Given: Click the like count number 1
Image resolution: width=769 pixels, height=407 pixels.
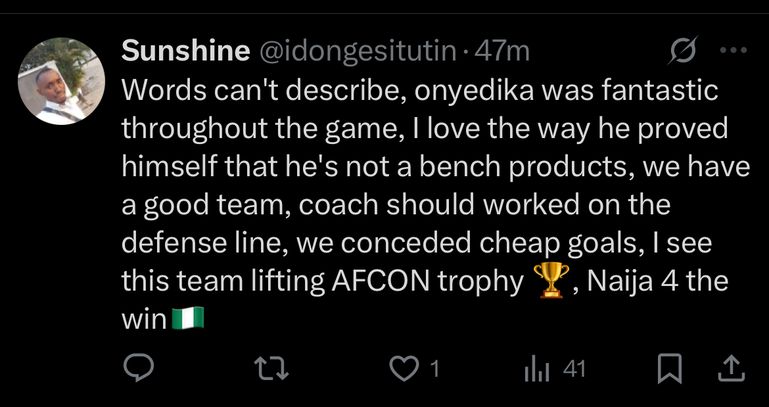Looking at the screenshot, I should [x=434, y=370].
